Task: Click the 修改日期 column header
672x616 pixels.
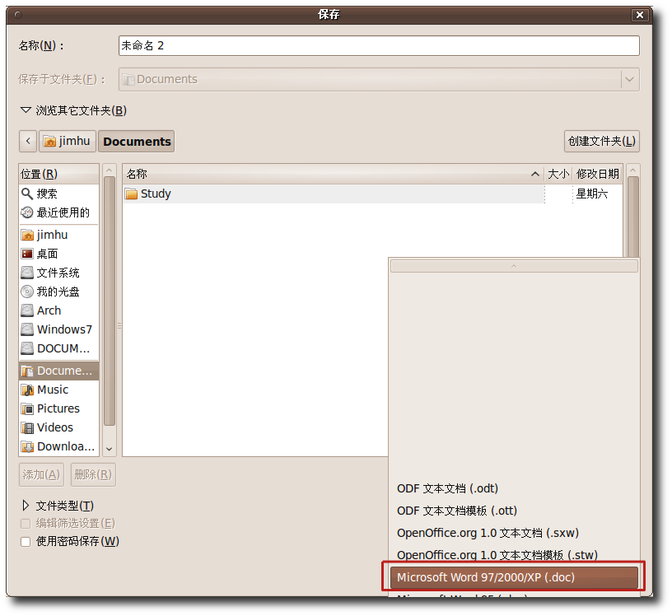Action: (x=597, y=174)
